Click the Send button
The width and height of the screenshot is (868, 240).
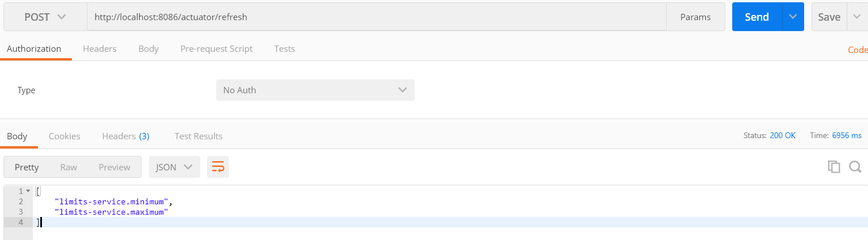pos(756,17)
